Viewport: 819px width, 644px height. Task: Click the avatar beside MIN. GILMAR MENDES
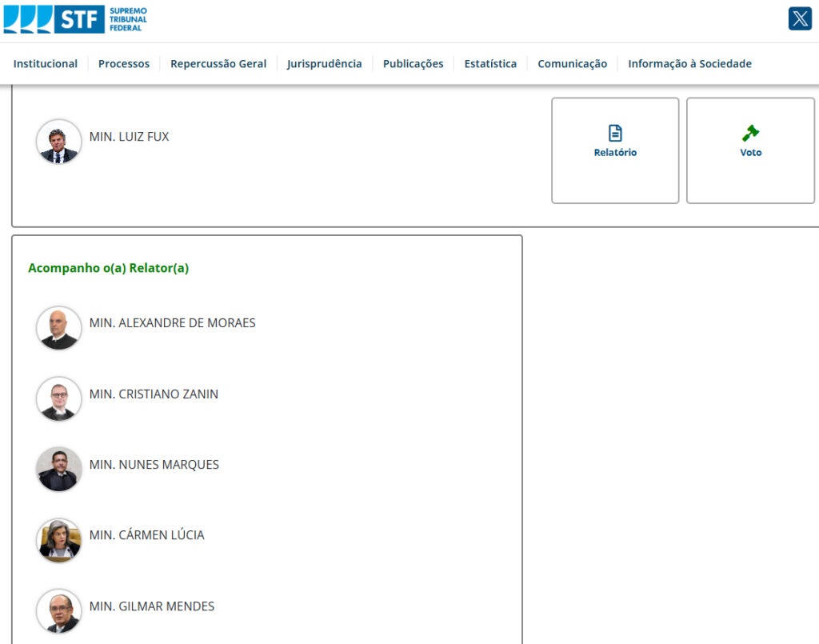[58, 611]
